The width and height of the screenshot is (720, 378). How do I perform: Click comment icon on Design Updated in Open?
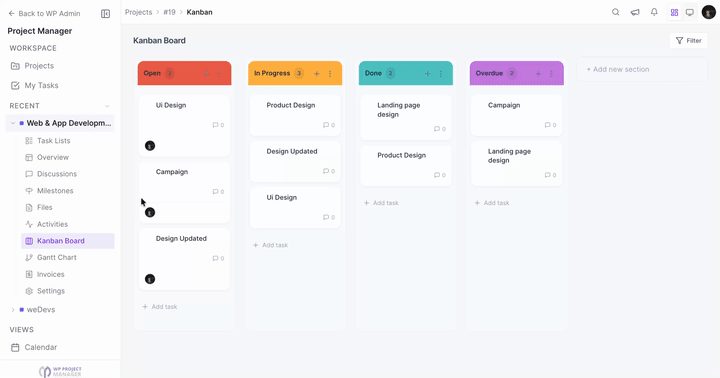tap(215, 259)
